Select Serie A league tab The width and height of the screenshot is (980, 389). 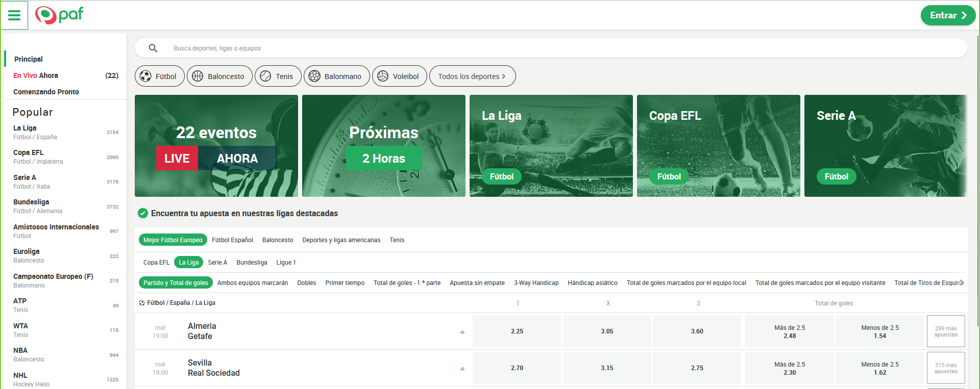tap(217, 262)
